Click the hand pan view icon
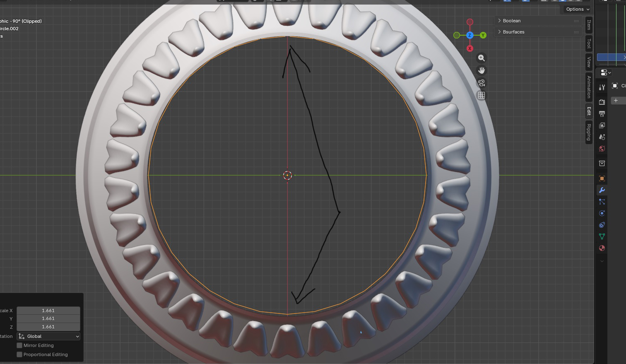The image size is (626, 364). [481, 70]
